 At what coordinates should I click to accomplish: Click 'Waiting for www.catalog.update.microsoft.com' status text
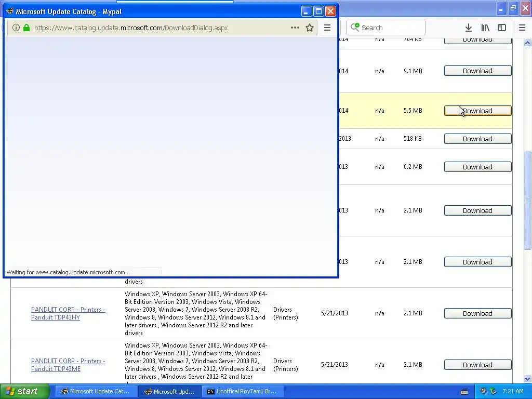coord(68,272)
